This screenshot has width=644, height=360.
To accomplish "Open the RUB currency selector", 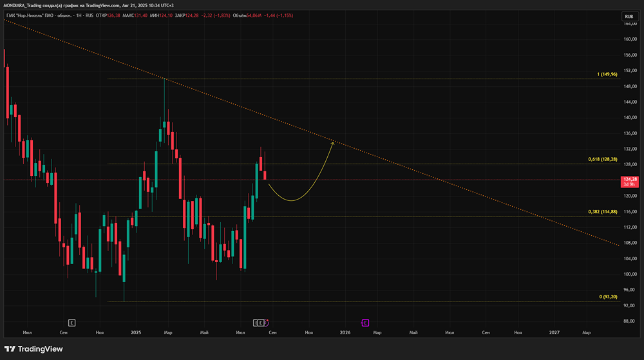I will [x=629, y=16].
